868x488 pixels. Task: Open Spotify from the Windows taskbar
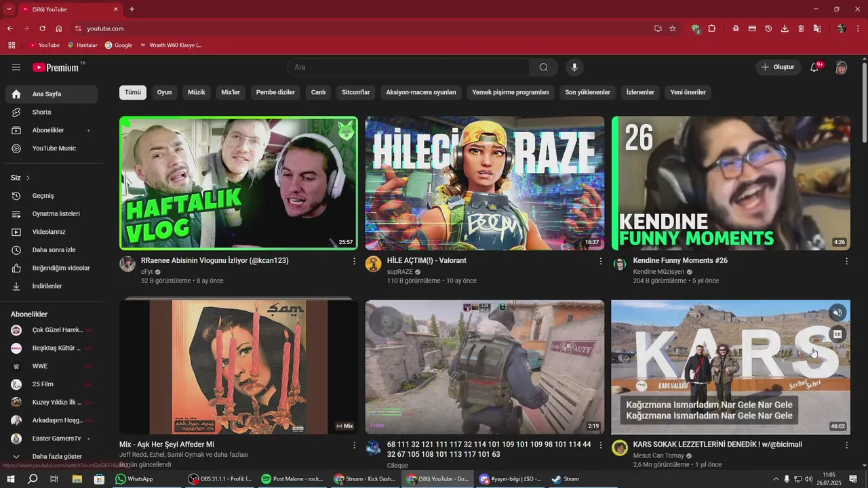pos(293,479)
